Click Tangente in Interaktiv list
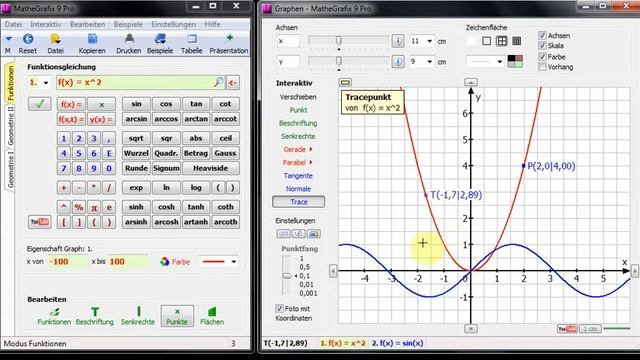The height and width of the screenshot is (360, 640). 298,176
